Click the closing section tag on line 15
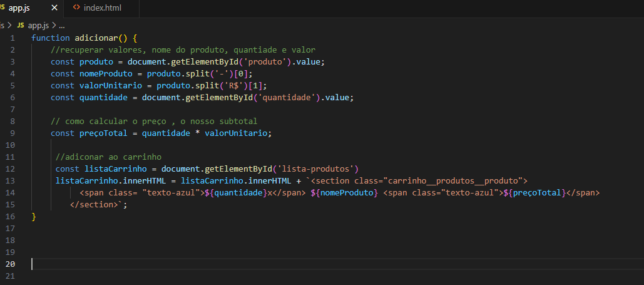The width and height of the screenshot is (644, 285). [95, 205]
